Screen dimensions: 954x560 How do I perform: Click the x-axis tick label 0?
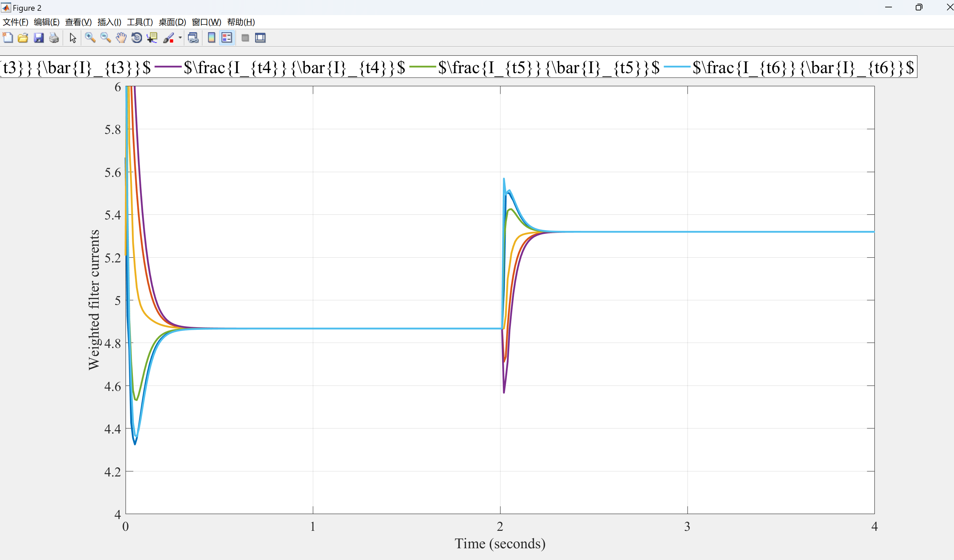[126, 526]
